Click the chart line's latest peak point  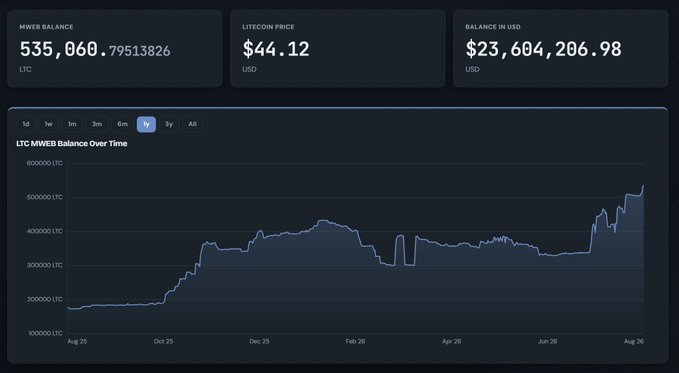(x=643, y=186)
